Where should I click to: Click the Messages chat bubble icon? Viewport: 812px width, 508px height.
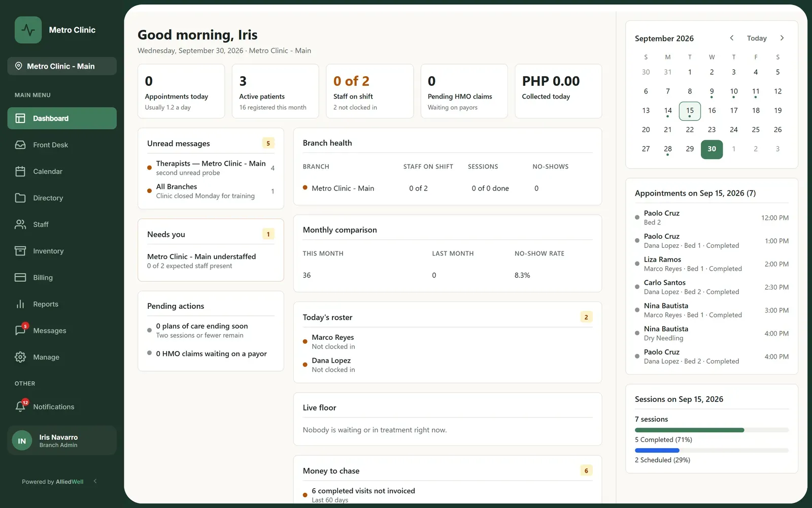point(20,331)
